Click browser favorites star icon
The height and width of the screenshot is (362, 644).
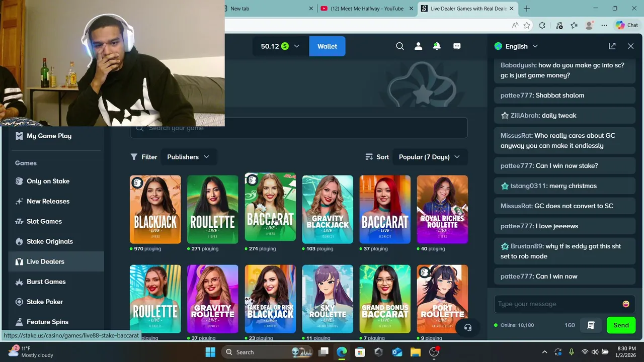(527, 25)
